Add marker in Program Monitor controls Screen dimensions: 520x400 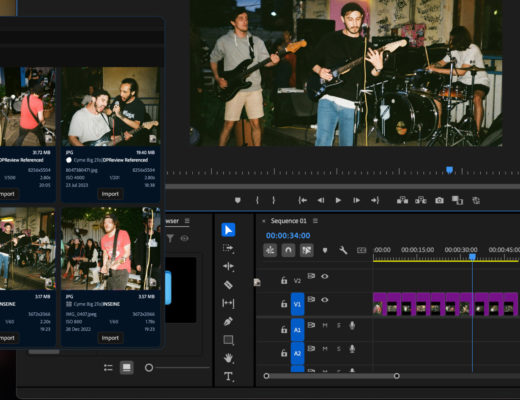[238, 200]
